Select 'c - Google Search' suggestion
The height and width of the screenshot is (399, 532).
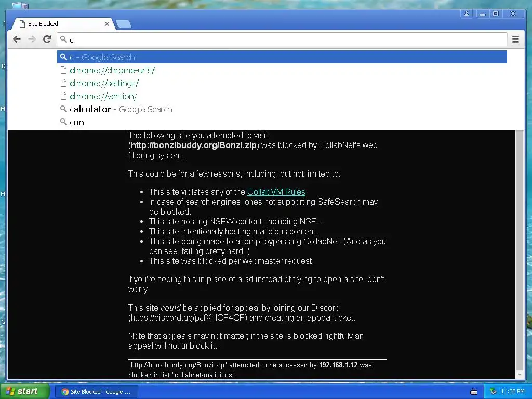click(282, 57)
